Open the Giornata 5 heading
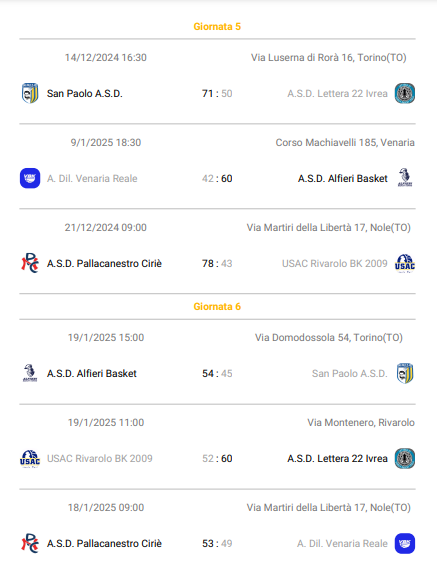Image resolution: width=437 pixels, height=568 pixels. click(x=217, y=26)
